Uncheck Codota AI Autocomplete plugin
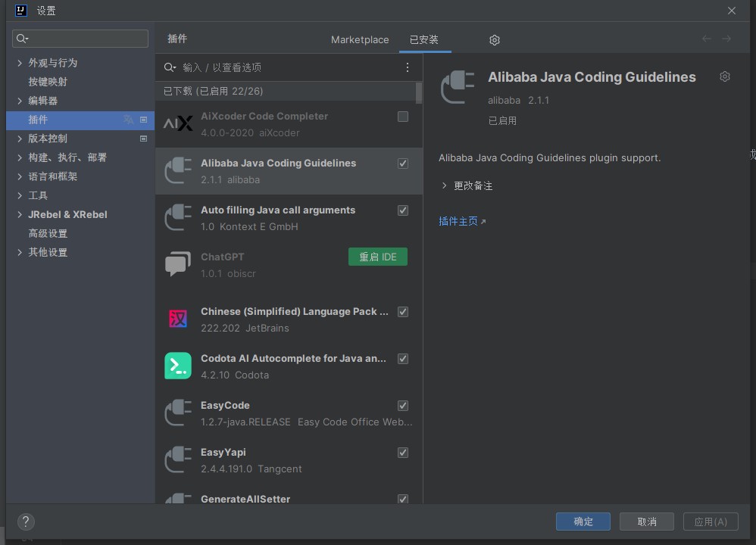Viewport: 756px width, 545px height. click(403, 359)
